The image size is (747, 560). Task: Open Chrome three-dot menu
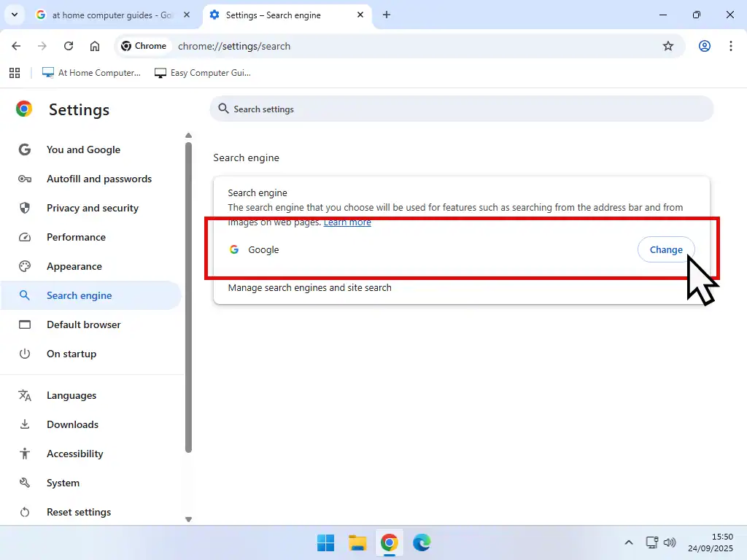coord(730,46)
